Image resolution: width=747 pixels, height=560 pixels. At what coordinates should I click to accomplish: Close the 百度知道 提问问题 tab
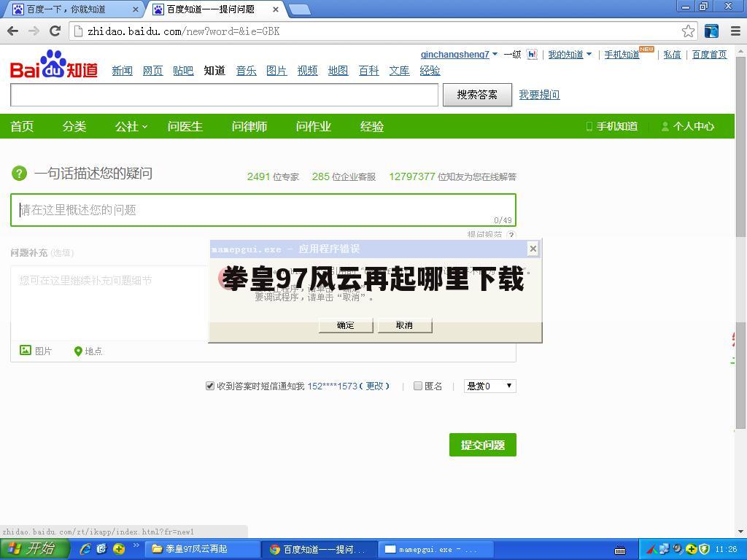(275, 9)
